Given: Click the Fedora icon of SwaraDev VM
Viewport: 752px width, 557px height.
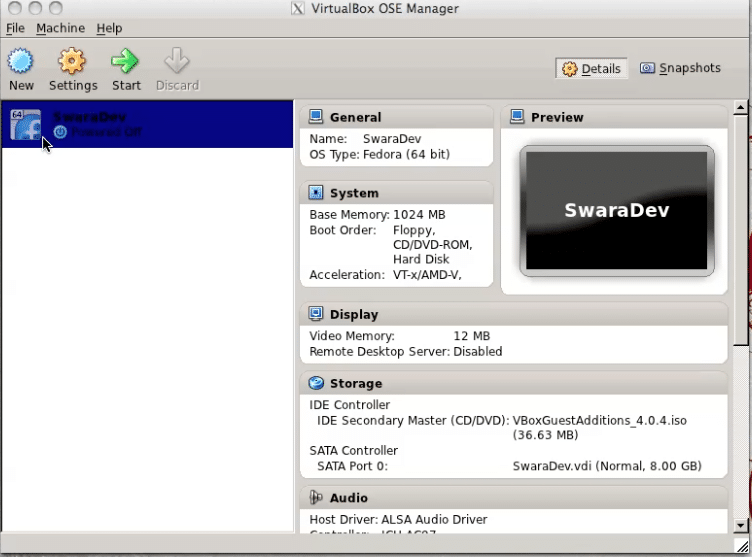Looking at the screenshot, I should pyautogui.click(x=26, y=125).
